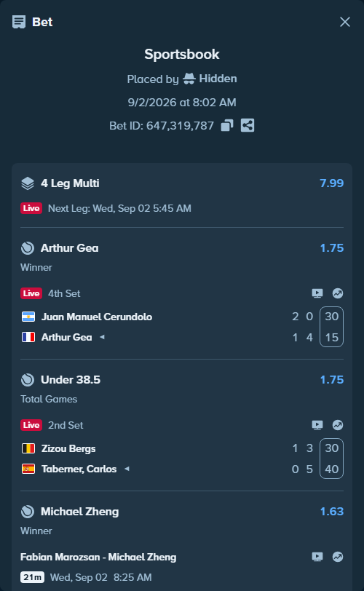Open the Arthur Gea Winner leg
Image resolution: width=364 pixels, height=591 pixels.
pos(69,248)
